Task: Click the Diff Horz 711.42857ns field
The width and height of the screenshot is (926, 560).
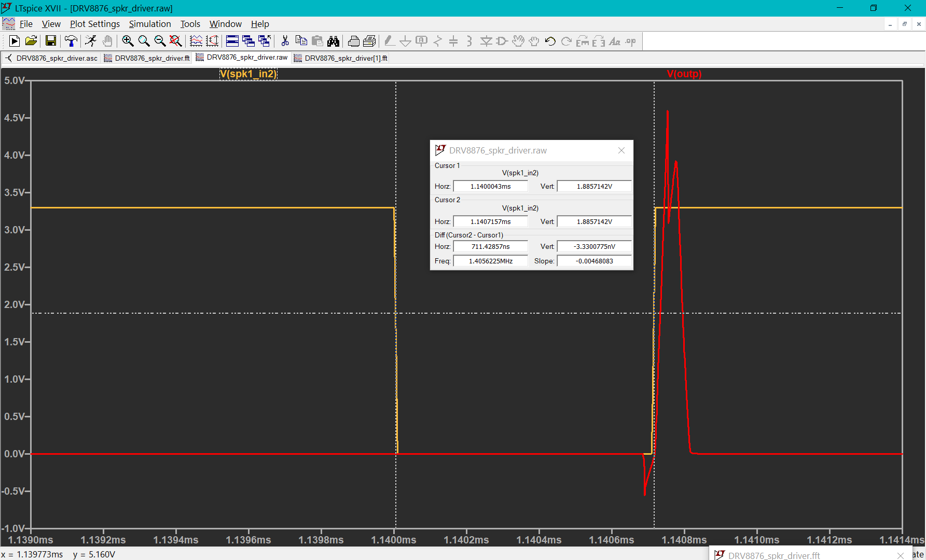Action: click(x=491, y=246)
